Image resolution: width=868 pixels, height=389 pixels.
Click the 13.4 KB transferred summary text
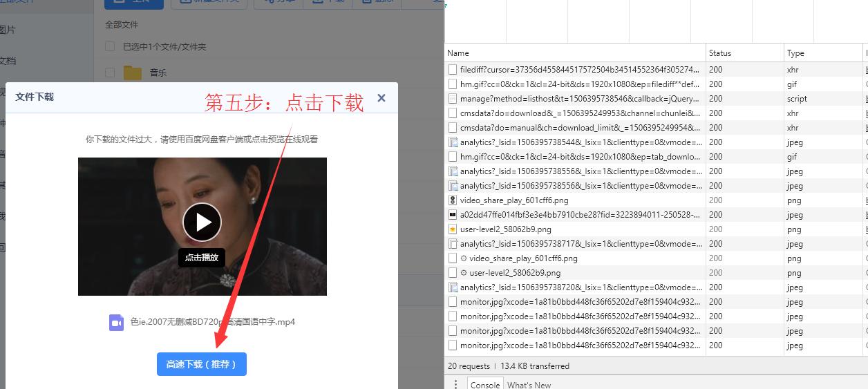[535, 366]
